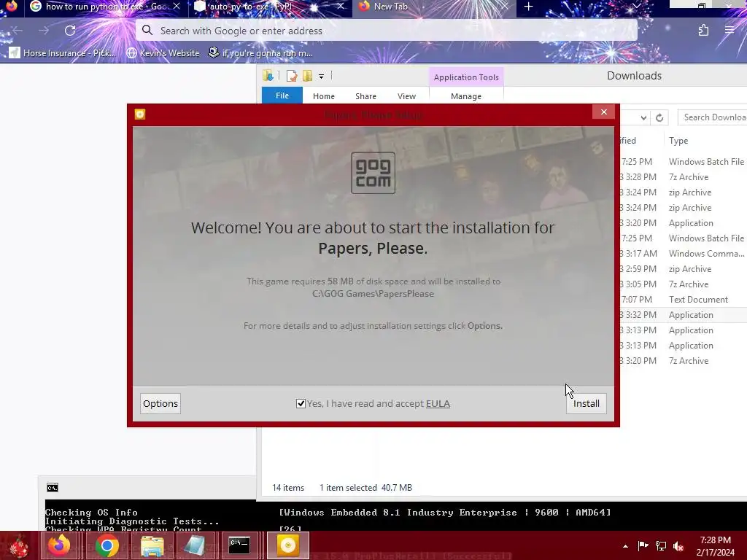
Task: Switch to the Home ribbon tab
Action: (x=324, y=96)
